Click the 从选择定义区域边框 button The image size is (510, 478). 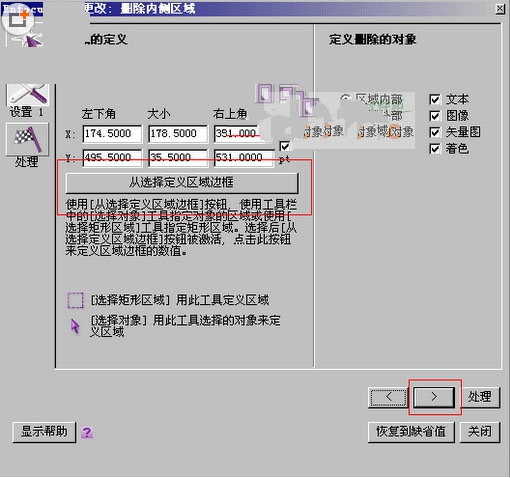[182, 182]
